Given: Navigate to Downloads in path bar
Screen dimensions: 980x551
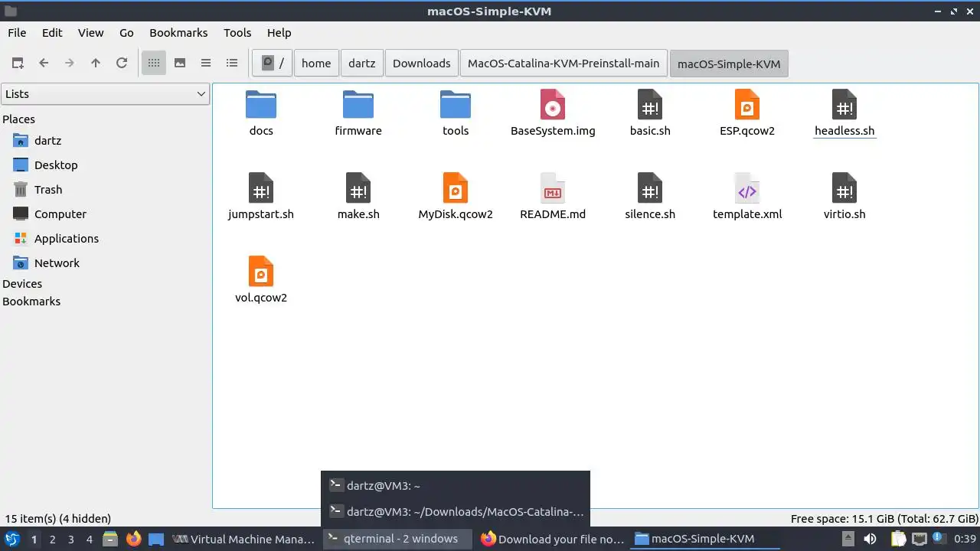Looking at the screenshot, I should click(x=422, y=64).
